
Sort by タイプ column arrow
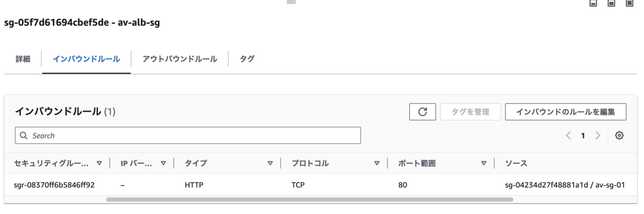[x=270, y=163]
